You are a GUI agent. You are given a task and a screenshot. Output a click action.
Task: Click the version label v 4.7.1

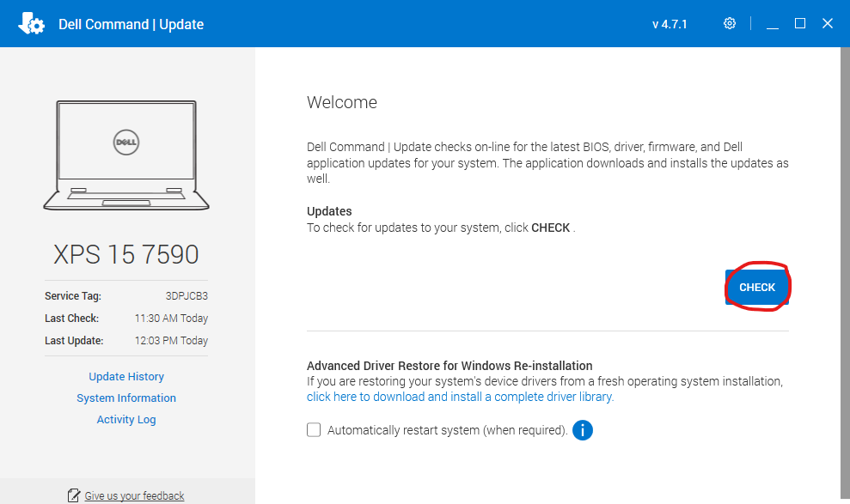pyautogui.click(x=670, y=24)
